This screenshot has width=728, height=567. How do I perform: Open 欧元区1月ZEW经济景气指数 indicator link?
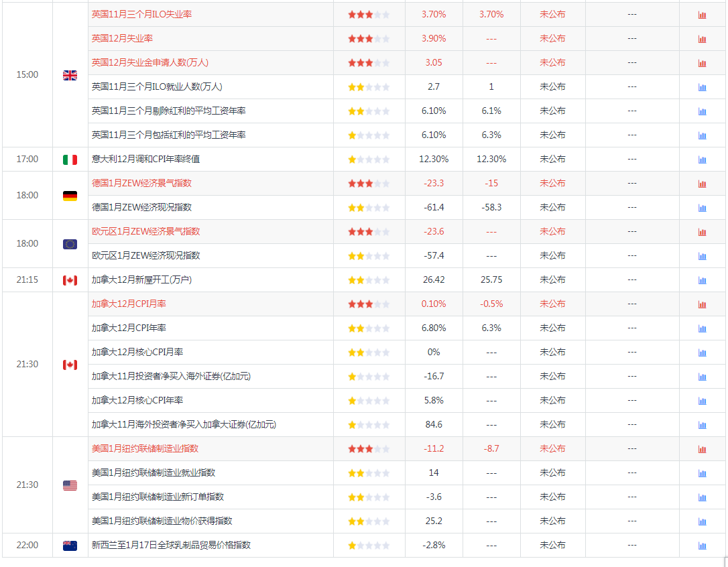click(x=145, y=231)
